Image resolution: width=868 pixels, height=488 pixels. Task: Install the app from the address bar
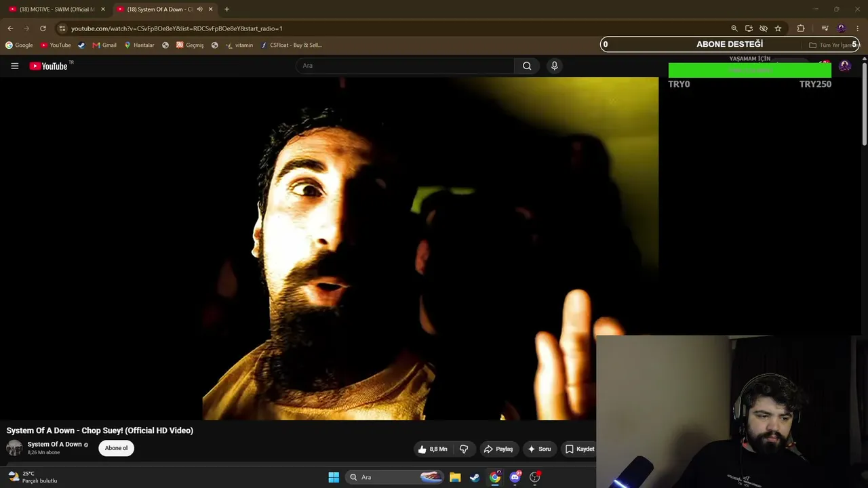749,28
